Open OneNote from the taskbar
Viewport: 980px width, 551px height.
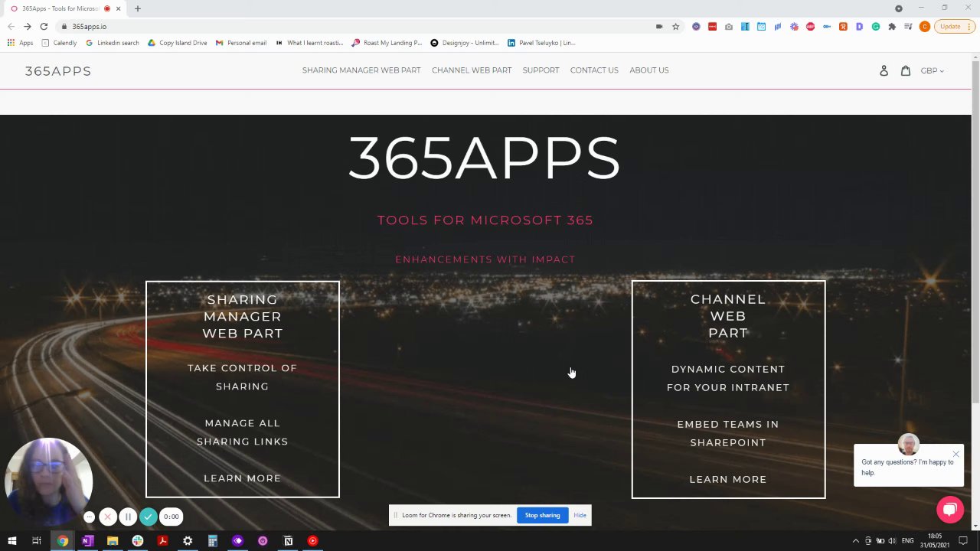[x=87, y=541]
